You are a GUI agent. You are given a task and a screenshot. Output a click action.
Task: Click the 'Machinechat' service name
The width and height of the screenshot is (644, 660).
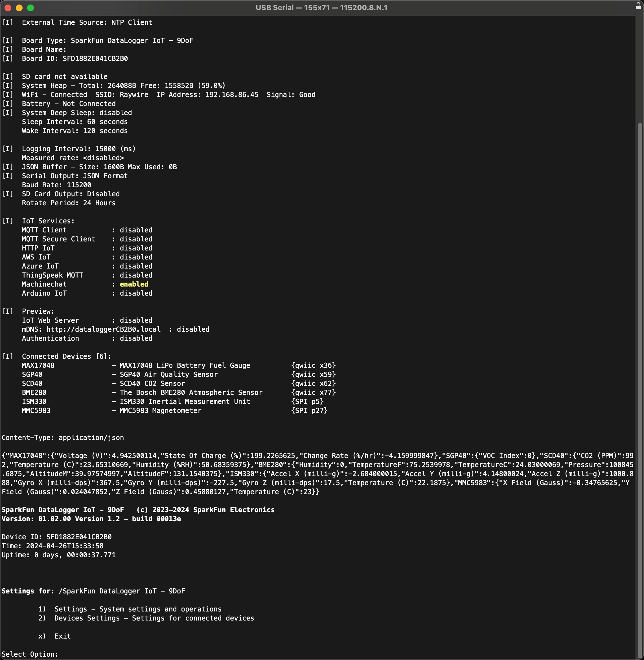44,284
